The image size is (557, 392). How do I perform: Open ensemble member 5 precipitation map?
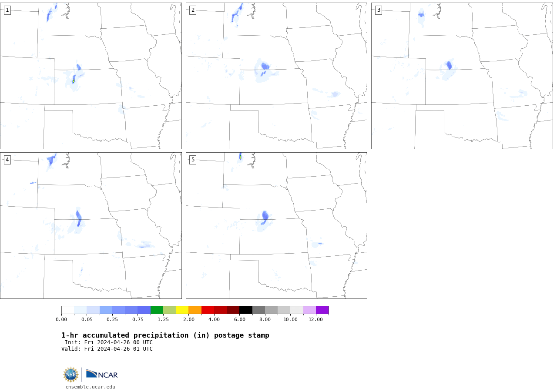coord(276,225)
